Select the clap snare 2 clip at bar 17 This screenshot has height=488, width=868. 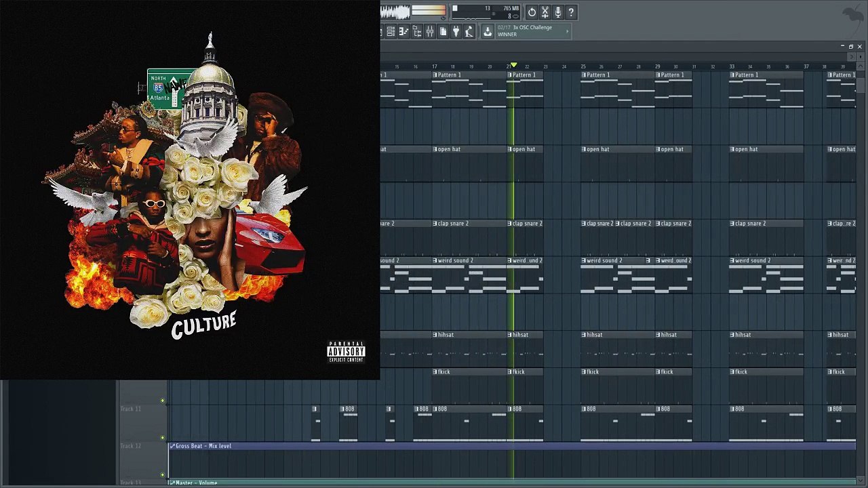469,239
